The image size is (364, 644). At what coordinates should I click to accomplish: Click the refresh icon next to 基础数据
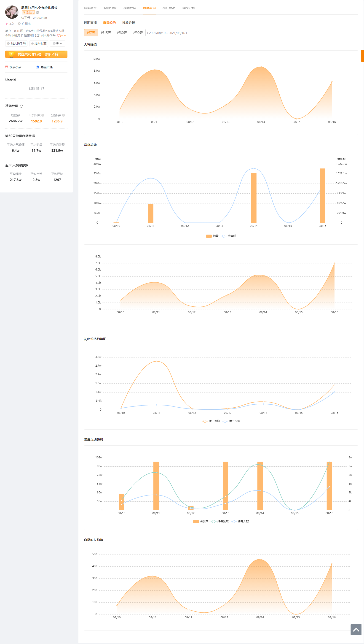click(21, 106)
